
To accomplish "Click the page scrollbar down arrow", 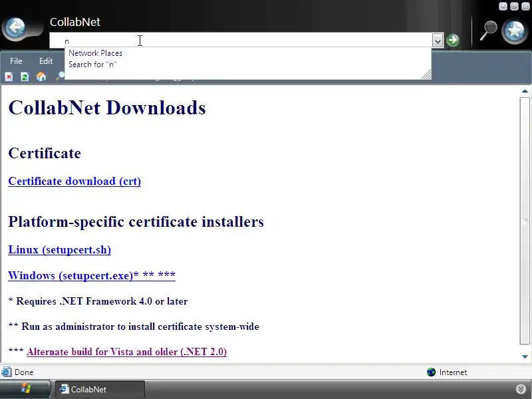I will click(x=525, y=356).
